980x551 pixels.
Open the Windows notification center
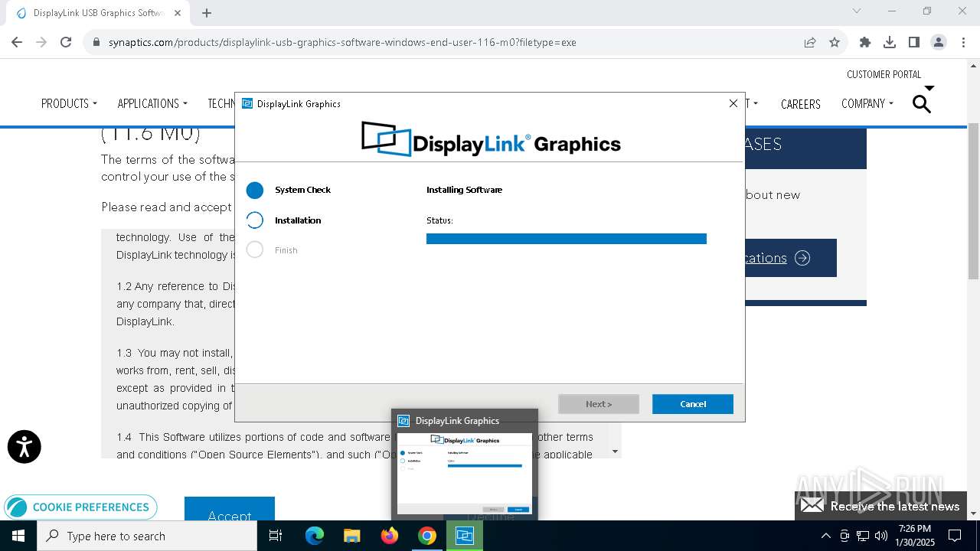click(955, 536)
